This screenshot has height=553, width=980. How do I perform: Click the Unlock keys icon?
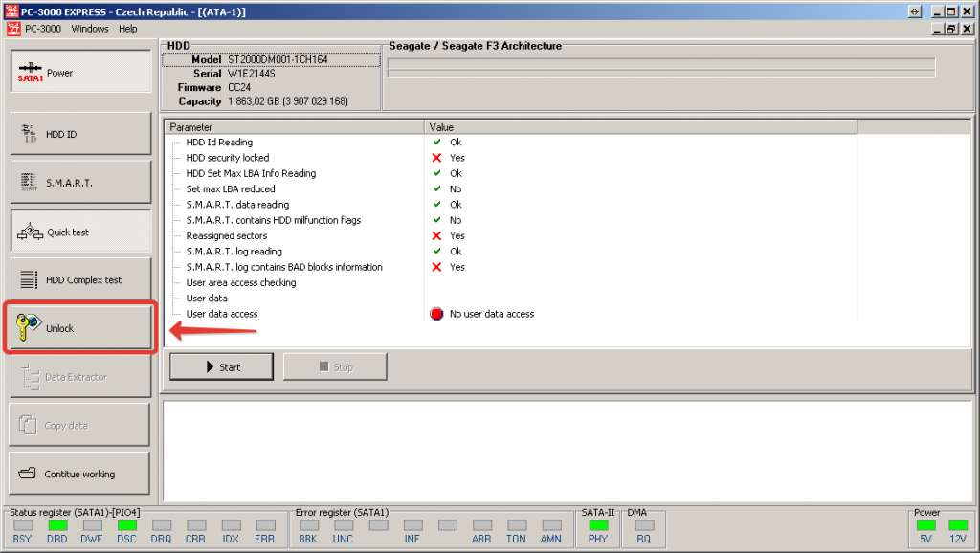click(x=28, y=327)
